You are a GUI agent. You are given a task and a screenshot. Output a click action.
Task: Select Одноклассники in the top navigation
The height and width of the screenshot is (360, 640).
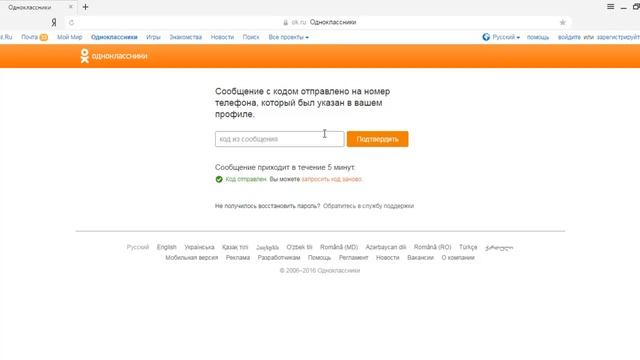(x=114, y=37)
